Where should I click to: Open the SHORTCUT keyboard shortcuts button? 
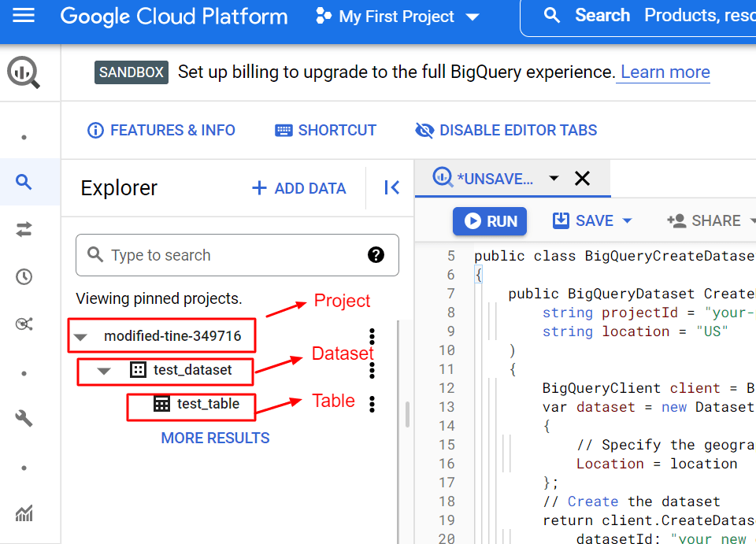tap(325, 130)
